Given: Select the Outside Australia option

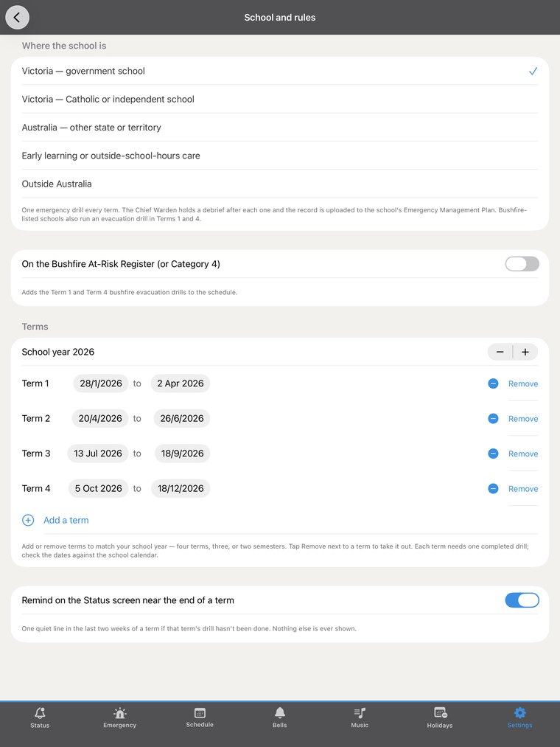Looking at the screenshot, I should point(280,184).
